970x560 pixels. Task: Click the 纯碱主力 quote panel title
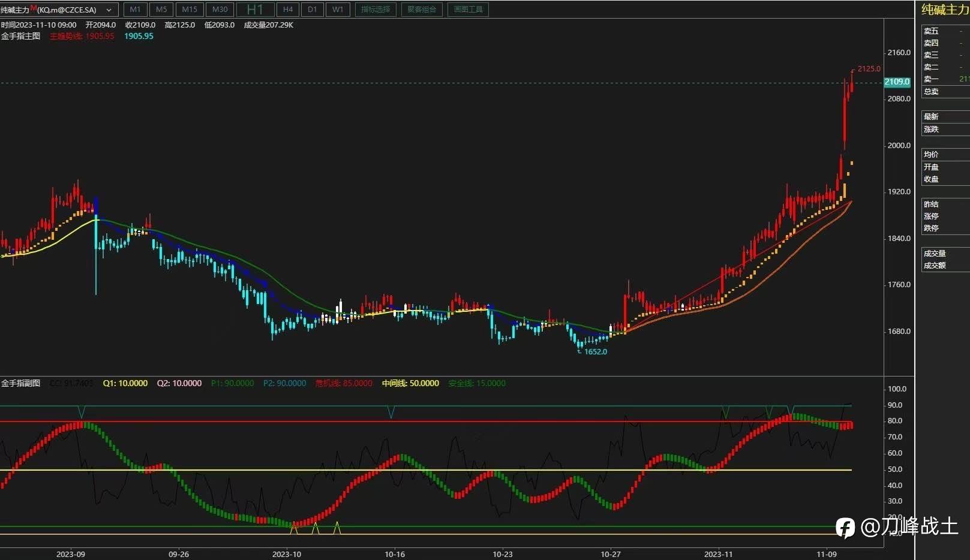click(x=945, y=10)
